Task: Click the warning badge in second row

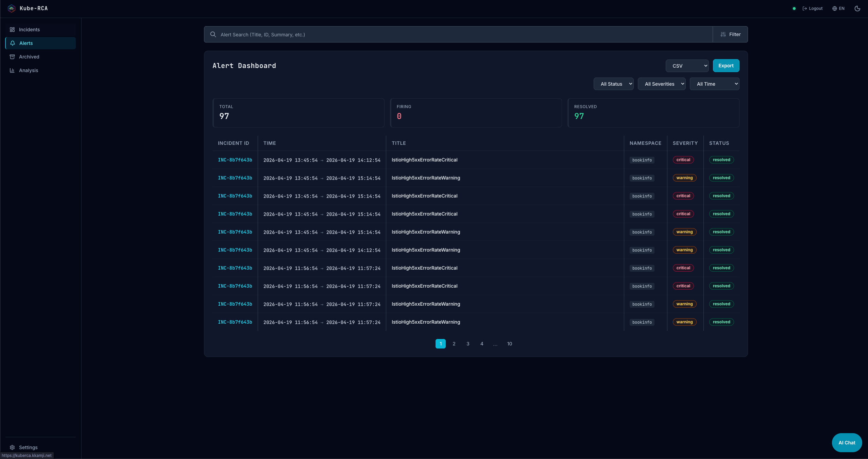Action: [685, 178]
